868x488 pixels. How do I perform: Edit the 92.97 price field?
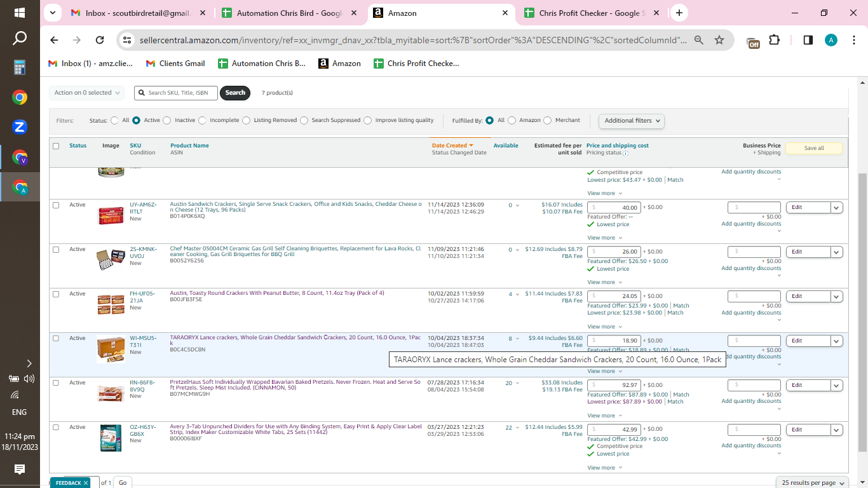tap(614, 385)
